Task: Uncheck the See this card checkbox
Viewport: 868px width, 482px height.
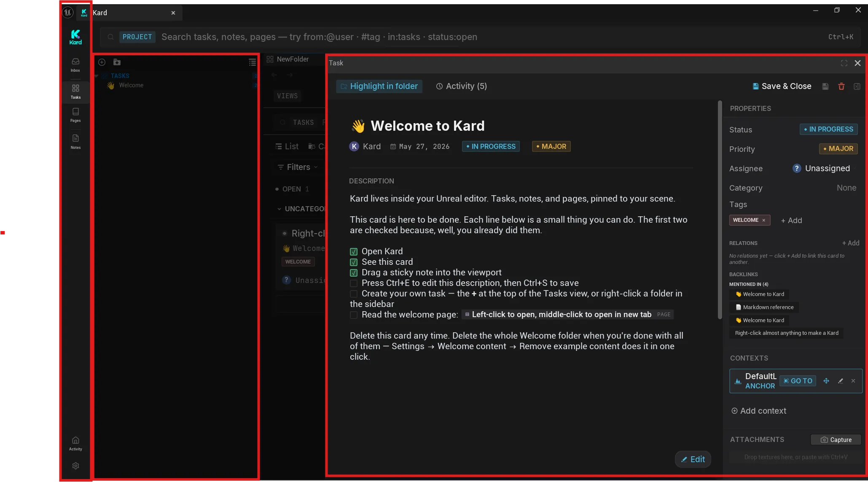Action: point(354,262)
